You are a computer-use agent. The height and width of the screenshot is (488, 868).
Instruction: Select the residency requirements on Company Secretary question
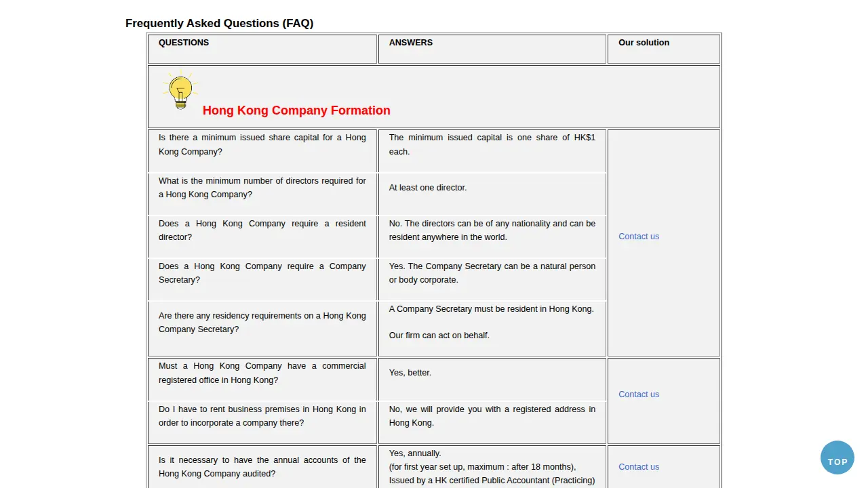click(262, 323)
